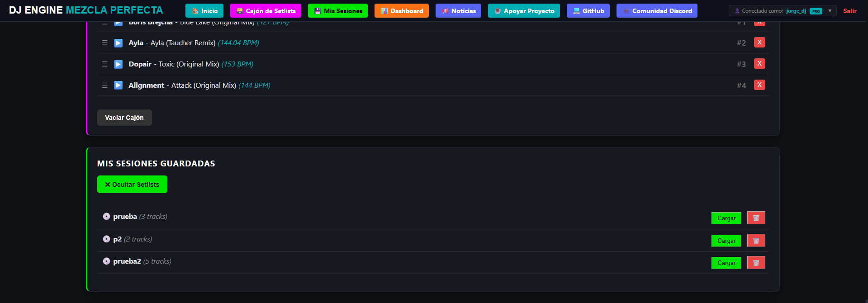Remove Ayla track with red X
Viewport: 868px width, 303px height.
coord(759,43)
